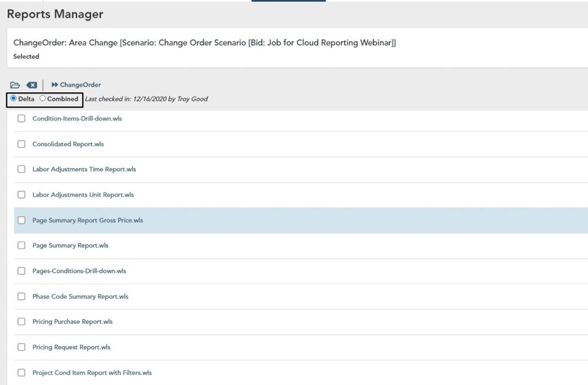Open Consolidated Report.wls file name
The height and width of the screenshot is (385, 588).
pos(68,144)
